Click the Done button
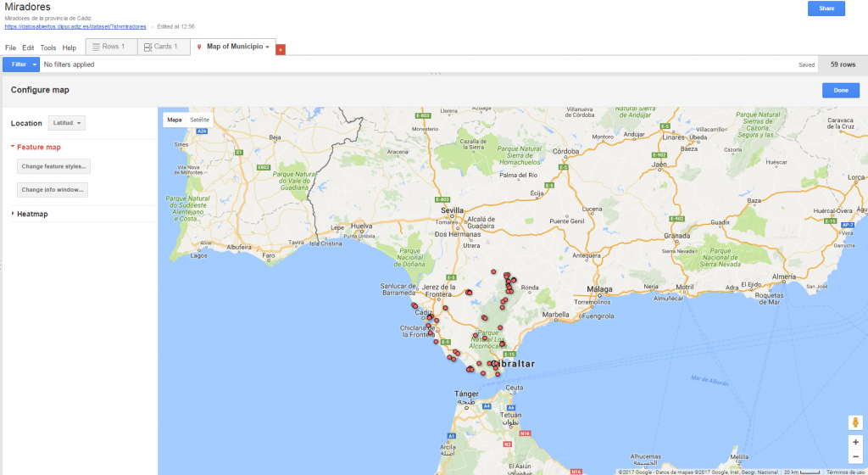868x475 pixels. 840,90
